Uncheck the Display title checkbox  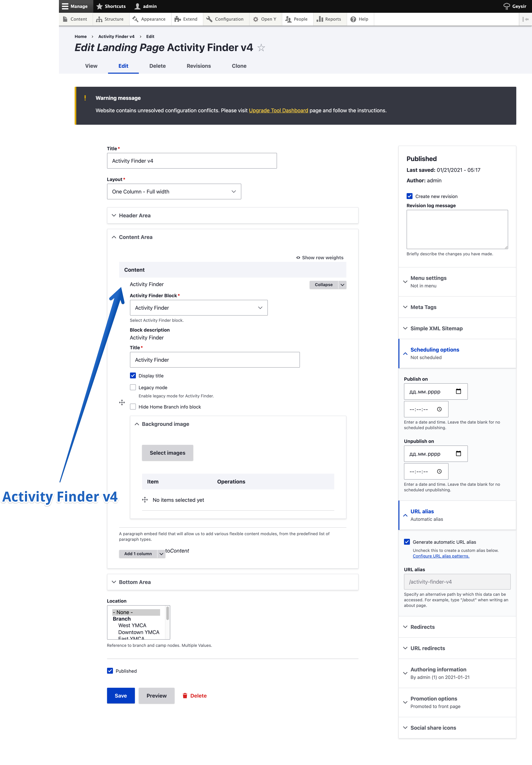point(133,375)
